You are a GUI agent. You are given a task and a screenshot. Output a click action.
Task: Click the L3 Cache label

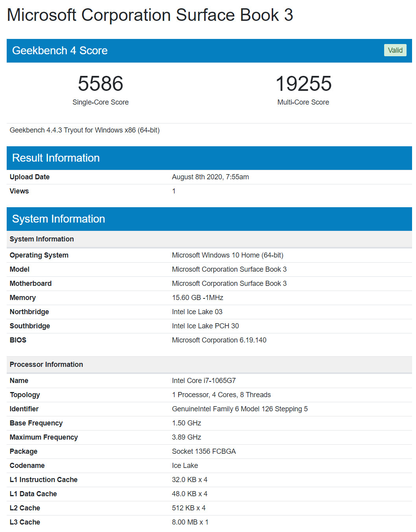[25, 522]
